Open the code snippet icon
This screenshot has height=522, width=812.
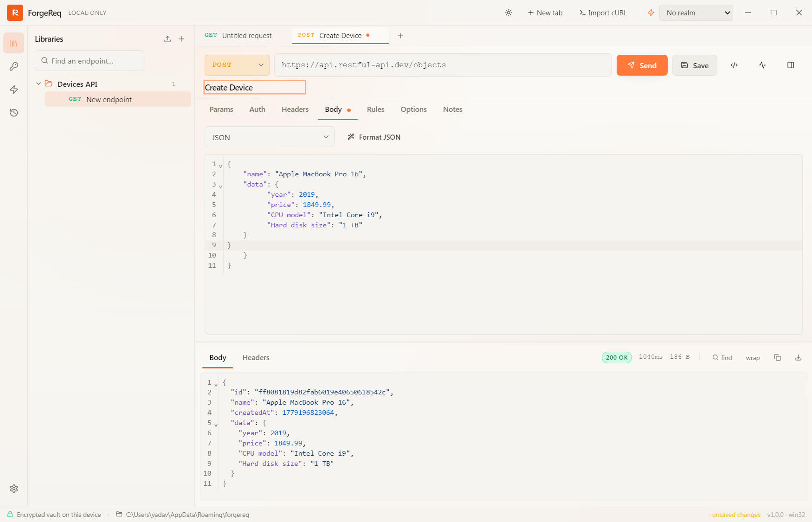[x=734, y=65]
